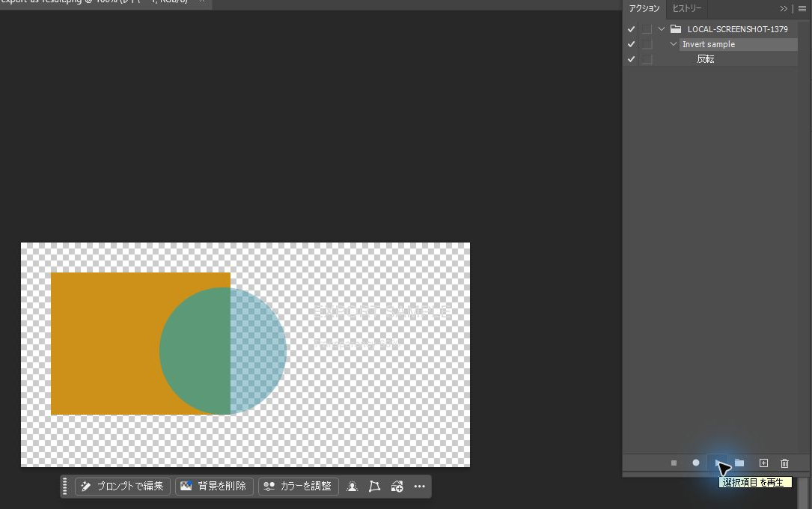The width and height of the screenshot is (812, 509).
Task: Click the select subject icon in contextual bar
Action: 352,487
